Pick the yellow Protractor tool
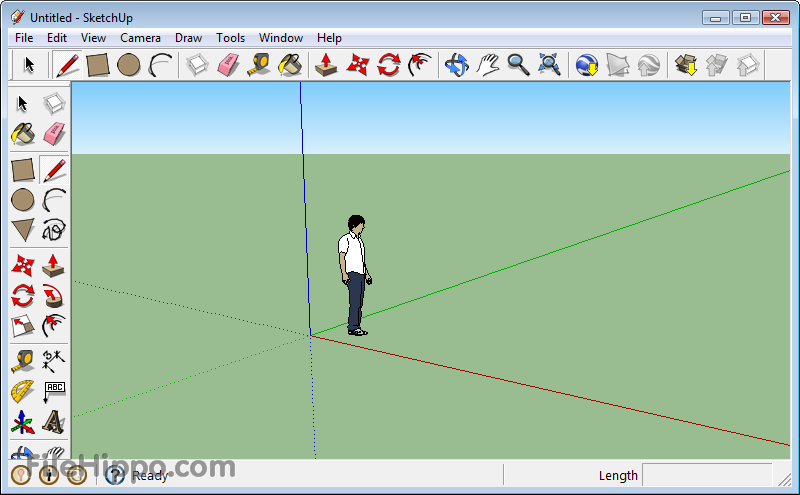The height and width of the screenshot is (495, 800). click(x=23, y=392)
